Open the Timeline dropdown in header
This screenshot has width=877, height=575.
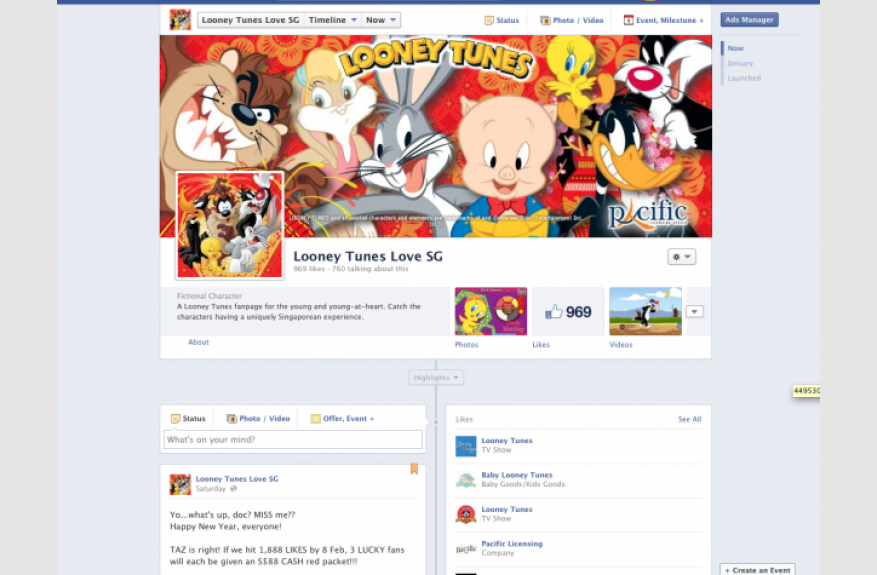pos(332,20)
